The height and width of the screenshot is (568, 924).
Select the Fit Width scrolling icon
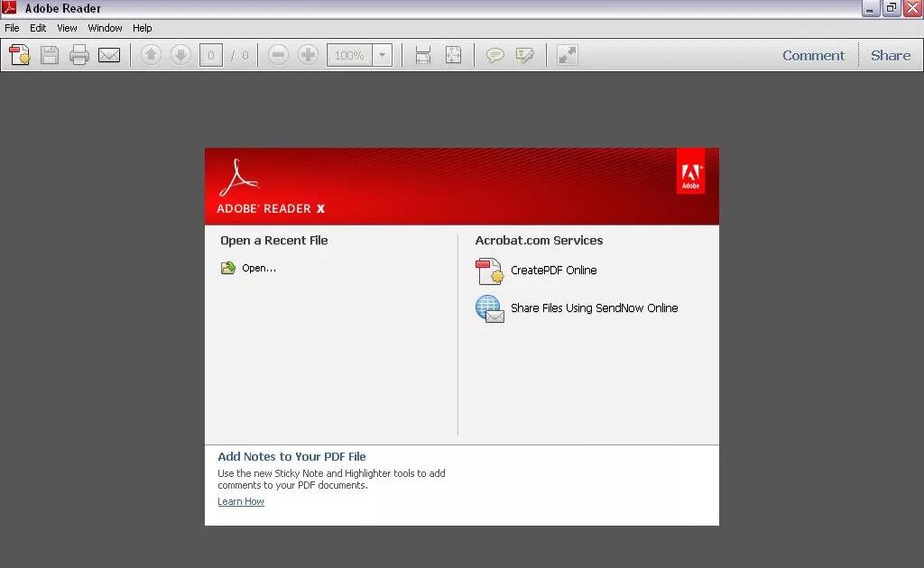[423, 55]
